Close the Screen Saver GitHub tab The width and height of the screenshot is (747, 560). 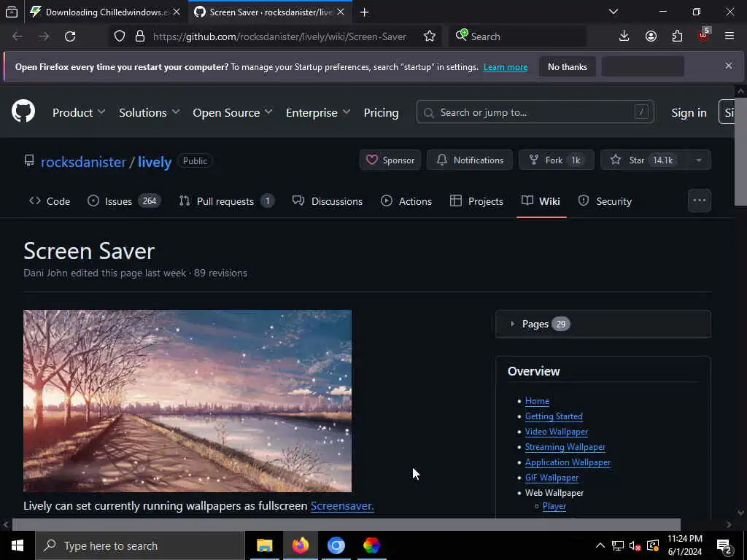341,12
